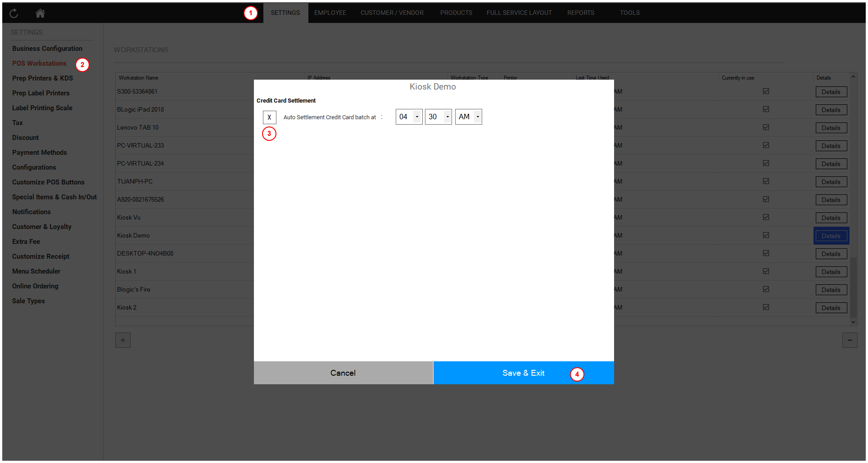
Task: Select Payment Methods in settings sidebar
Action: [40, 153]
